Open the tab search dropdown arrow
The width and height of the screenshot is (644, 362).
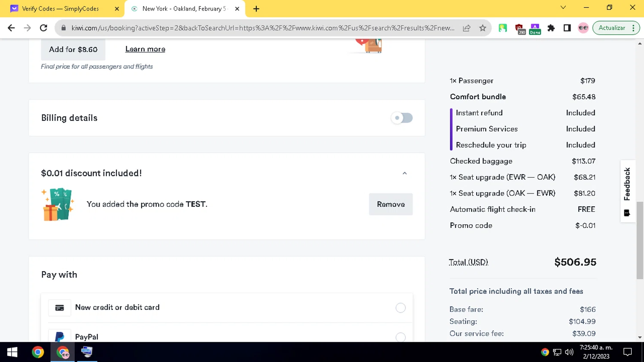tap(563, 8)
